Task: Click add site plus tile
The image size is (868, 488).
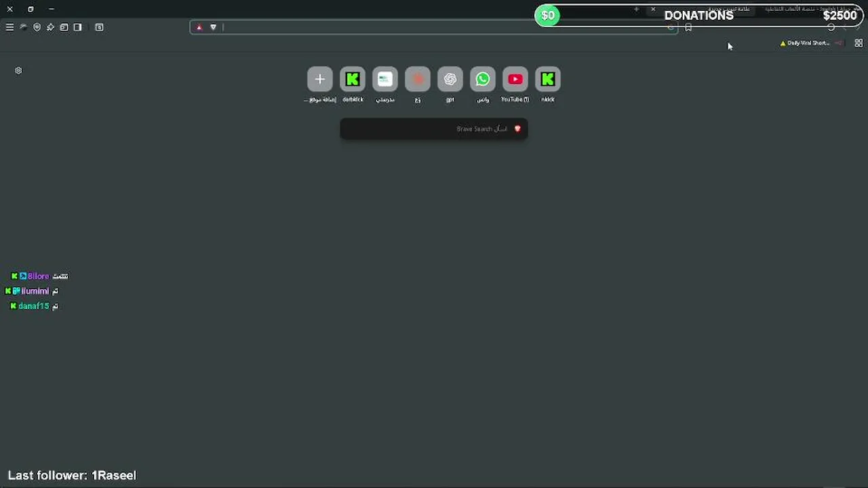Action: [320, 79]
